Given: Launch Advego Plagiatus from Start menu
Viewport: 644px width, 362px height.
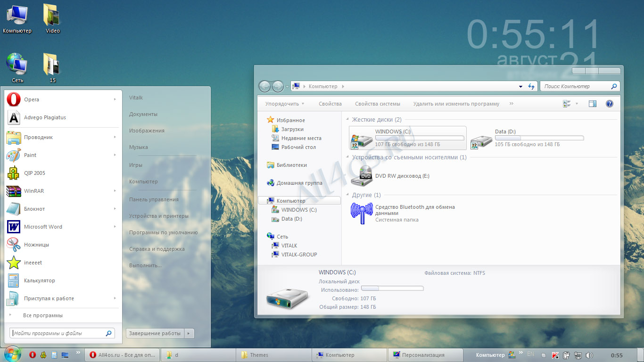Looking at the screenshot, I should tap(62, 117).
